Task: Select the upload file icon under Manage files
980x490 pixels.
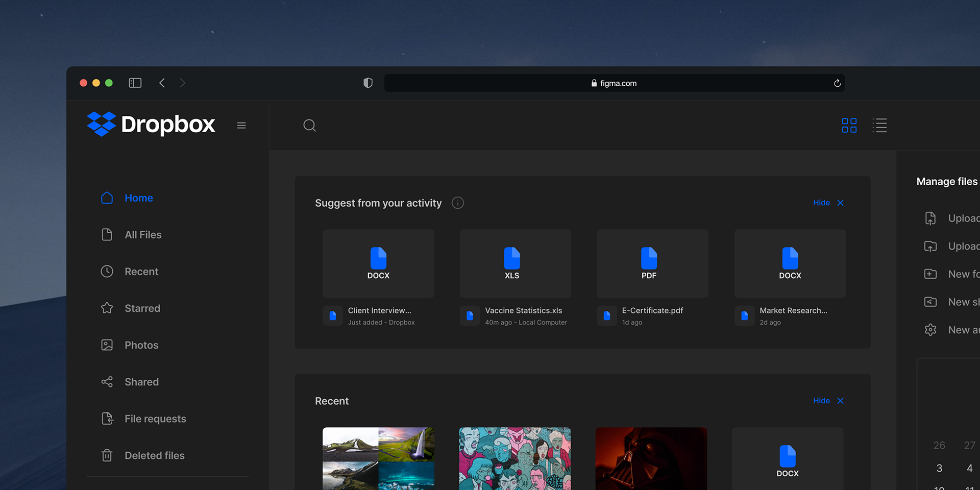Action: tap(931, 218)
